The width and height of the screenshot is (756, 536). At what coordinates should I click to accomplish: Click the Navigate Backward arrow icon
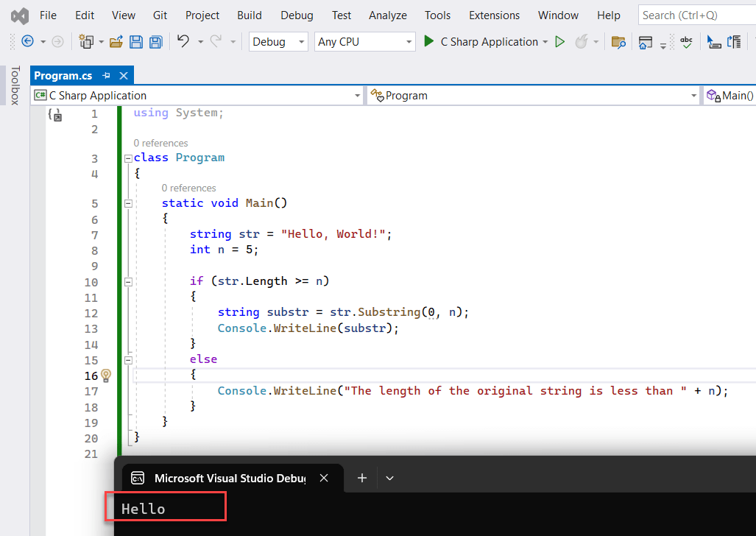[x=27, y=42]
